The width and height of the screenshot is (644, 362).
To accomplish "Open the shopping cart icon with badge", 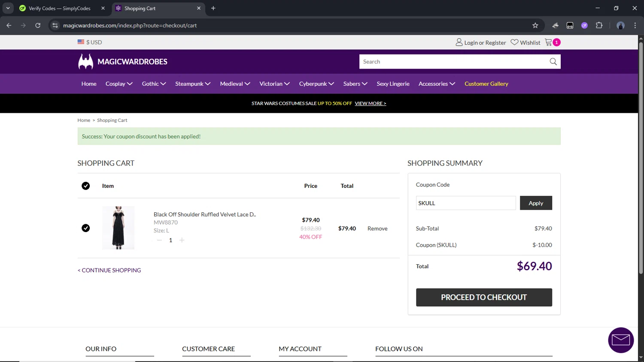I will click(x=552, y=42).
